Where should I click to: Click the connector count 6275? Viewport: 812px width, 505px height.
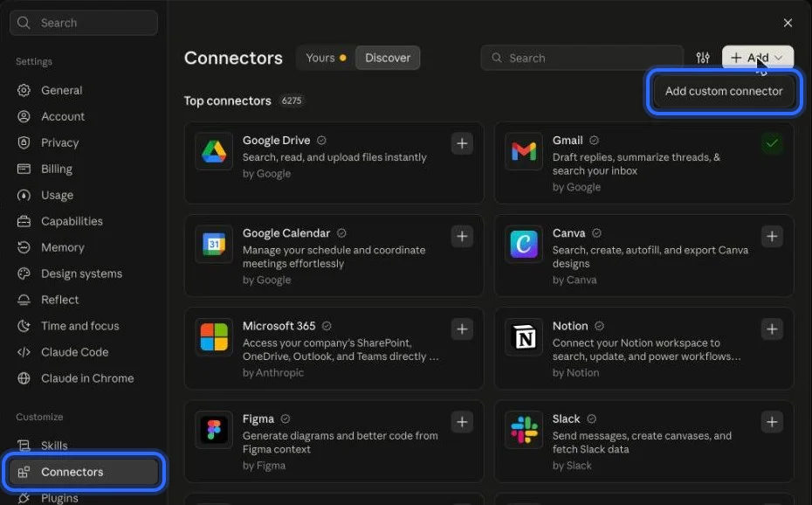tap(292, 100)
